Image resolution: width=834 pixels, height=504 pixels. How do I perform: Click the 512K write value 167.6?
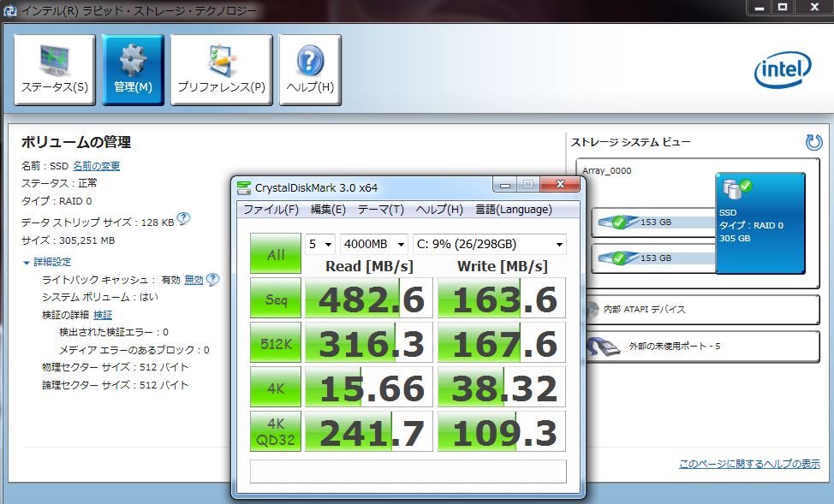tap(502, 342)
